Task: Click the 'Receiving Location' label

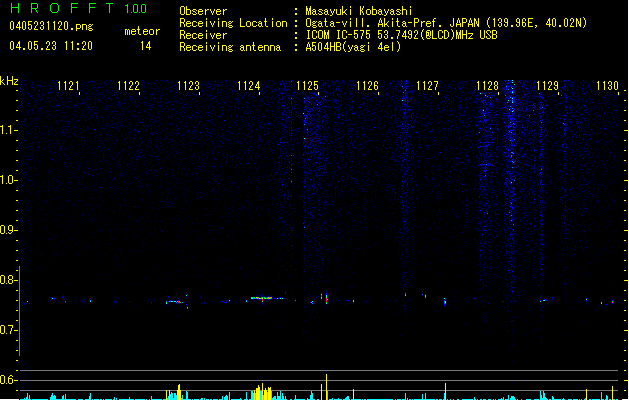Action: pyautogui.click(x=233, y=23)
